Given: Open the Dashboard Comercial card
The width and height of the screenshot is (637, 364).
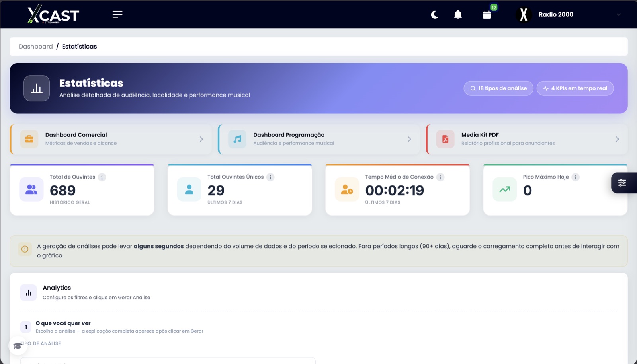Looking at the screenshot, I should pyautogui.click(x=111, y=139).
